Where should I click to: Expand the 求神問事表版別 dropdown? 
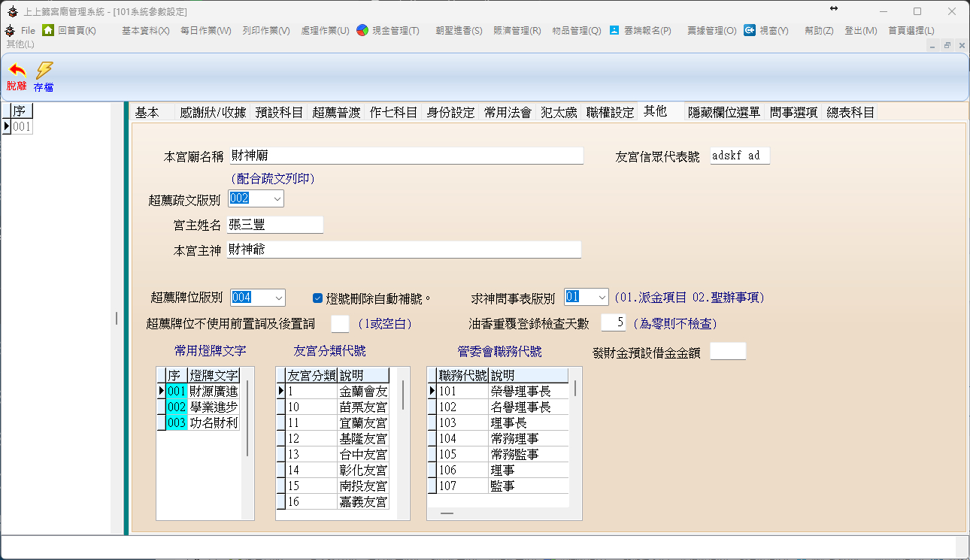pos(601,298)
